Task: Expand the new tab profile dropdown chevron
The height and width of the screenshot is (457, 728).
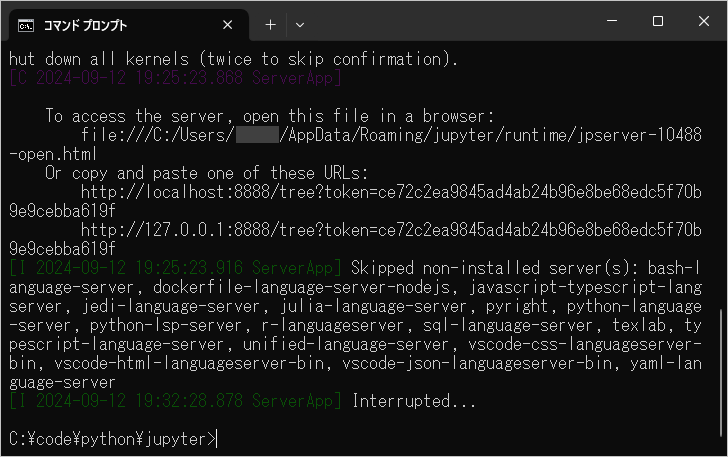Action: coord(299,24)
